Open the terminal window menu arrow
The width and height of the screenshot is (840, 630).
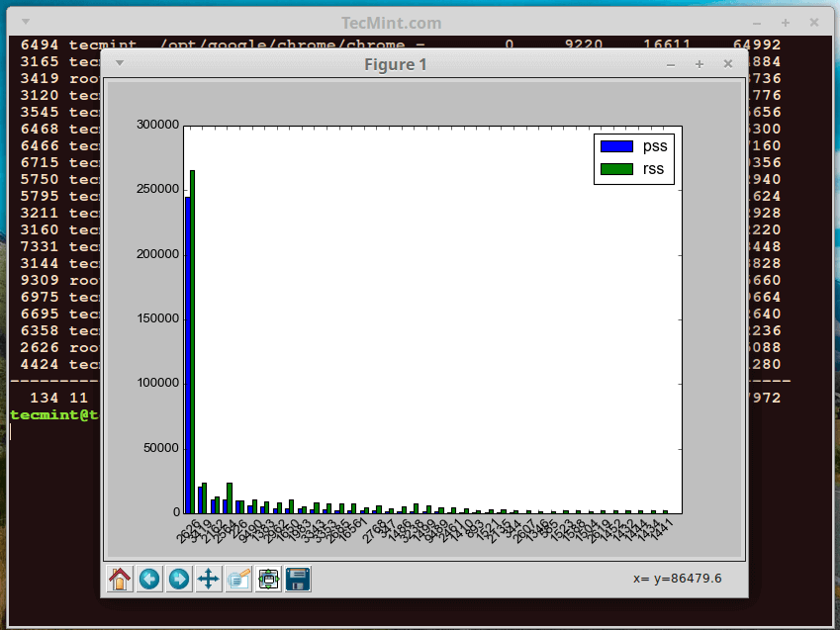pyautogui.click(x=24, y=22)
